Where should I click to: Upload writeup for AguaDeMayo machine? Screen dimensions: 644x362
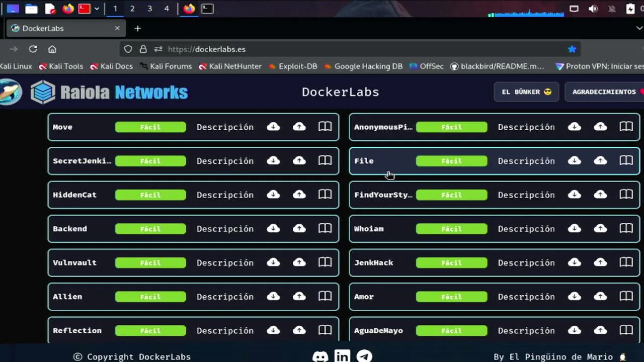tap(600, 330)
